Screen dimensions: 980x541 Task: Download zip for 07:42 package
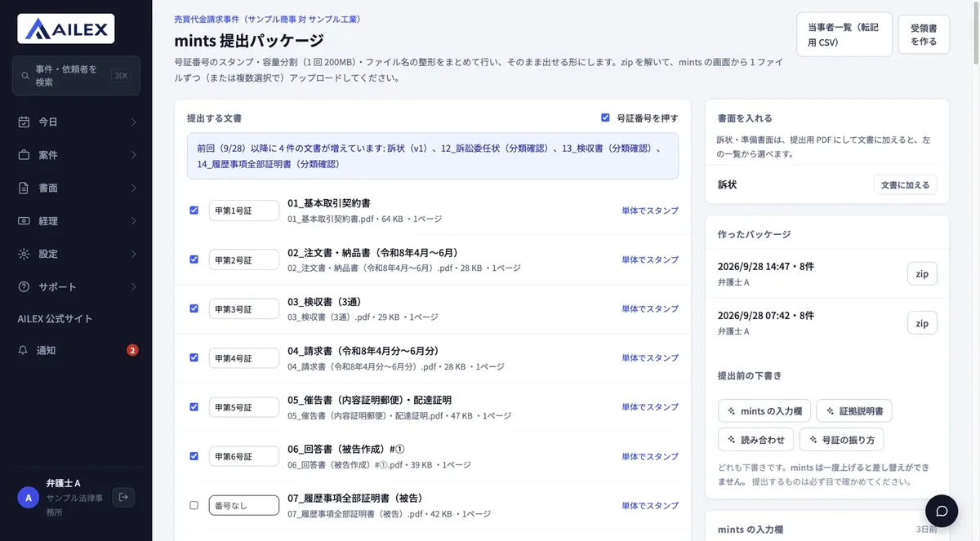(x=922, y=323)
